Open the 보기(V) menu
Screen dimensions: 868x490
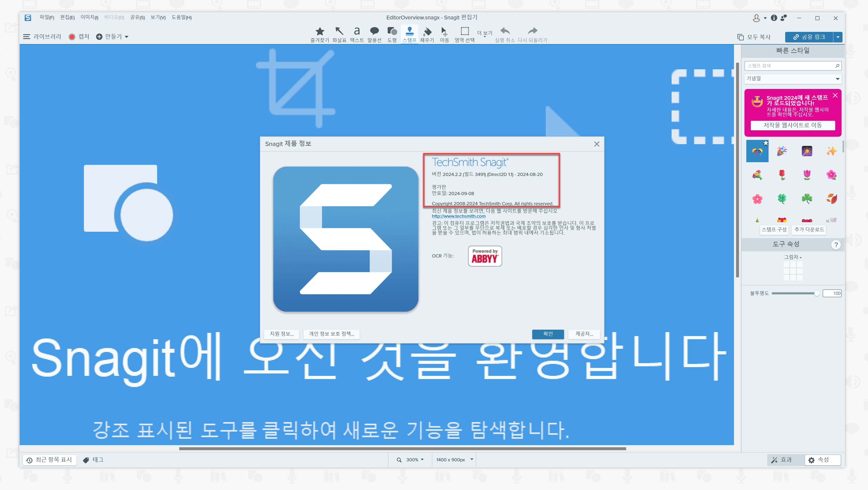[158, 18]
